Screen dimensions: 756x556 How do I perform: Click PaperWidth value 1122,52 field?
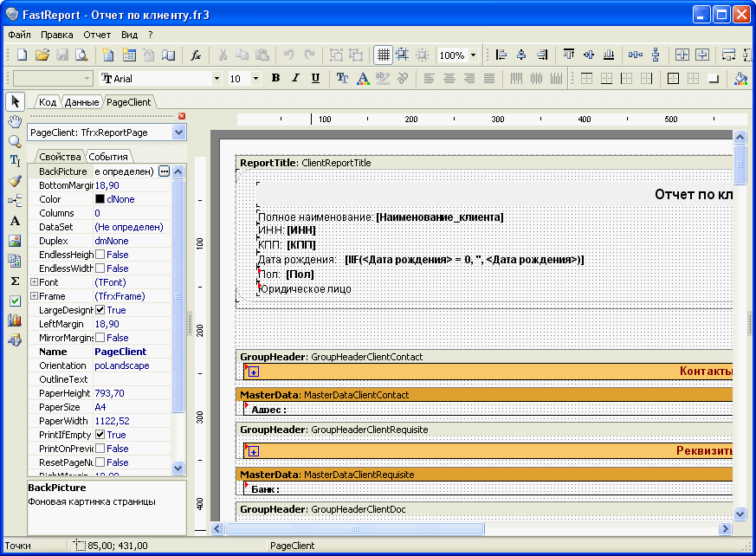132,421
